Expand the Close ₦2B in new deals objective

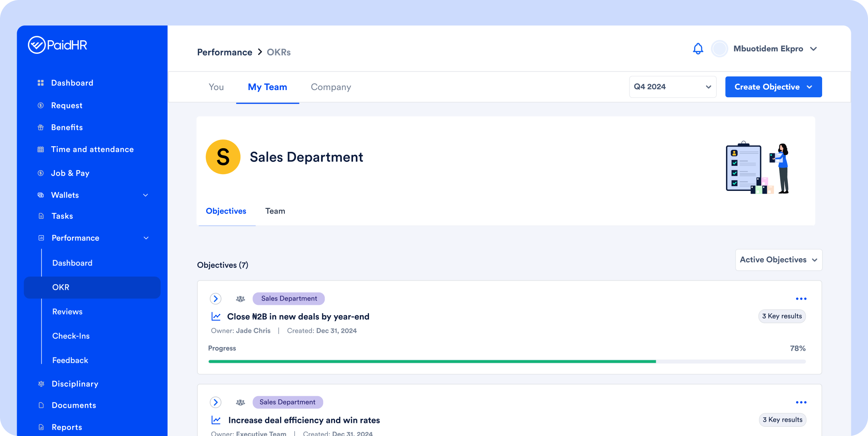tap(216, 299)
